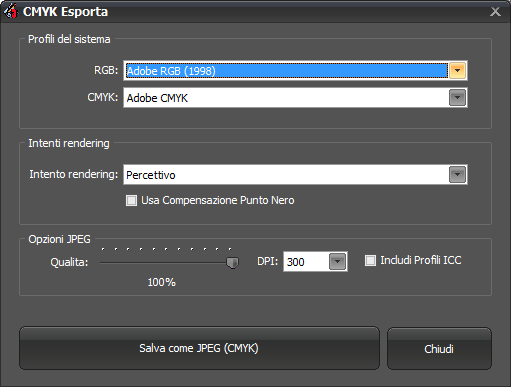This screenshot has height=387, width=511.
Task: Click the 100% quality value text
Action: coord(162,282)
